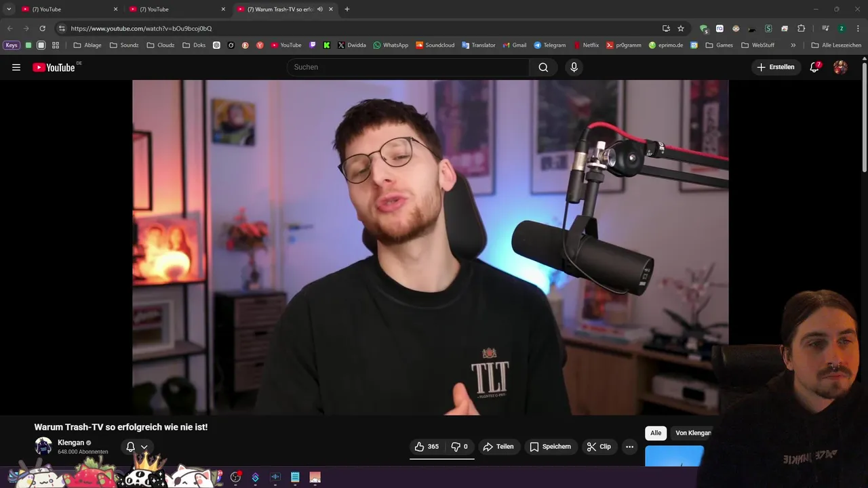Open YouTube bookmark in bookmarks bar
Screen dimensions: 868x488
click(286, 45)
